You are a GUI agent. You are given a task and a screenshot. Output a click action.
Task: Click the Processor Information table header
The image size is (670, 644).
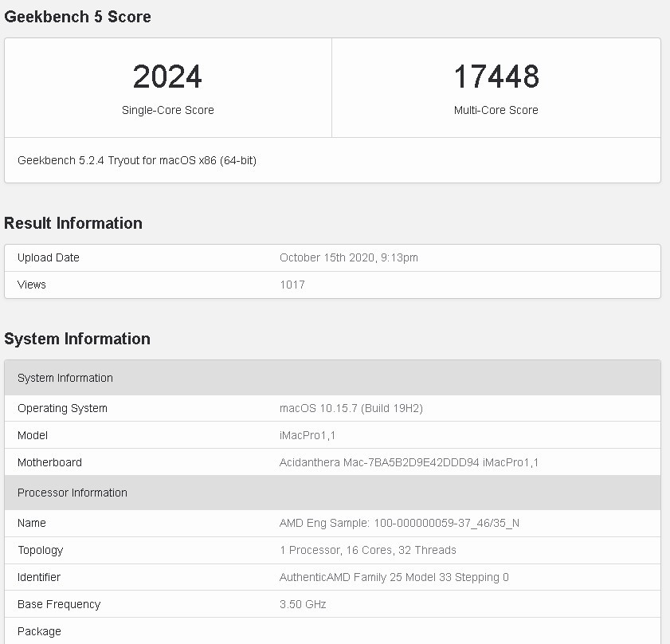(x=332, y=493)
